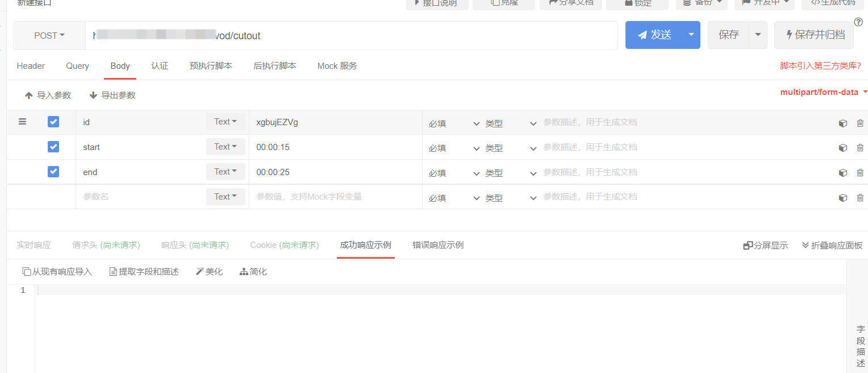The height and width of the screenshot is (373, 868).
Task: Open the 类型 dropdown in the id row
Action: click(x=511, y=123)
